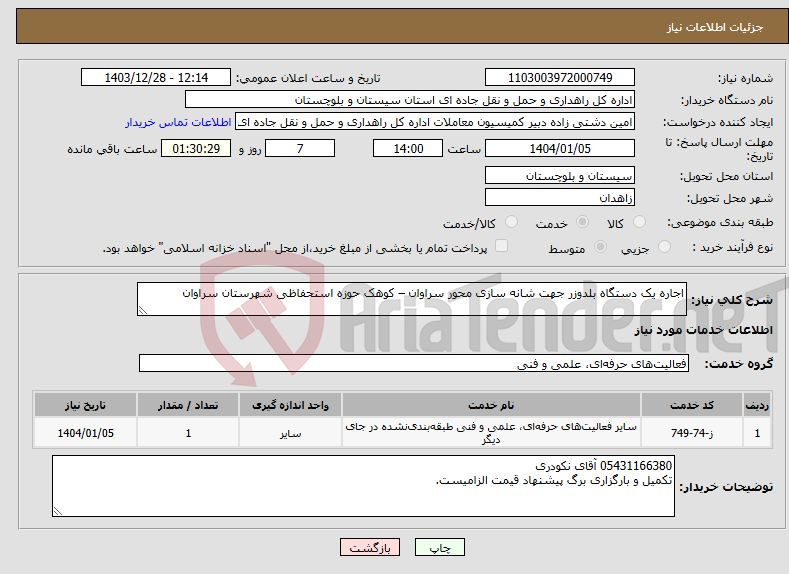Viewport: 789px width, 574px height.
Task: Click the delivery province field سیستان و بلوچستان
Action: (560, 176)
